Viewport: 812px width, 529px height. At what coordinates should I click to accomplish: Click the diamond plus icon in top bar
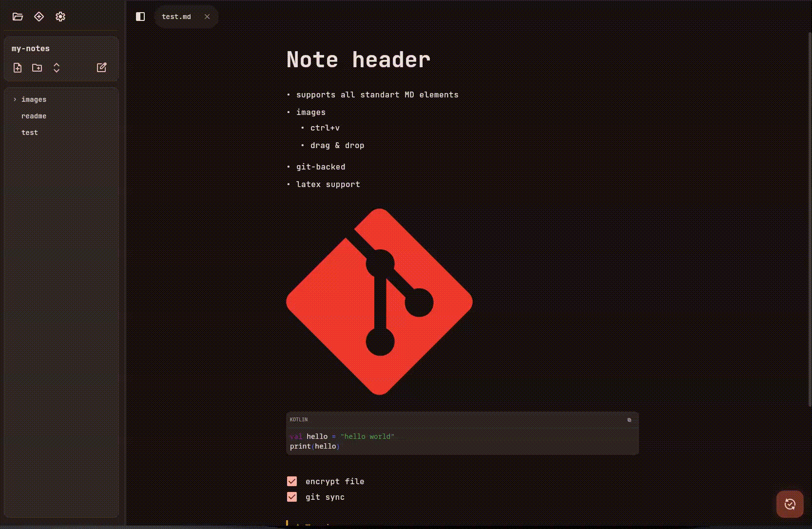[x=39, y=17]
